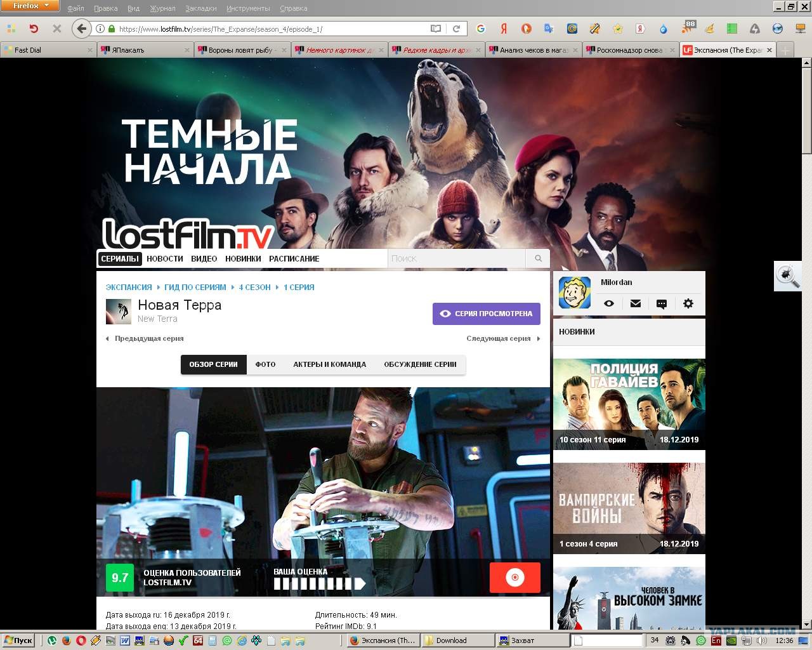Click the Mail.ru @ toolbar icon
812x650 pixels.
(x=572, y=29)
